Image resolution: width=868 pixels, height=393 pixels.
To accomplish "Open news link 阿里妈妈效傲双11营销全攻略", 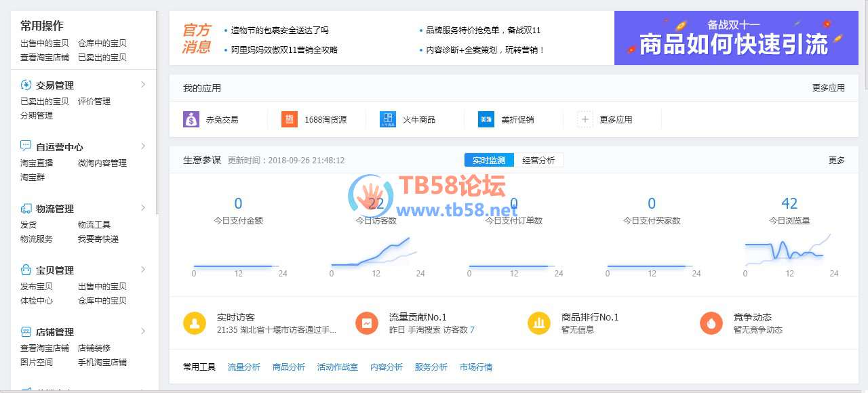I will coord(284,49).
